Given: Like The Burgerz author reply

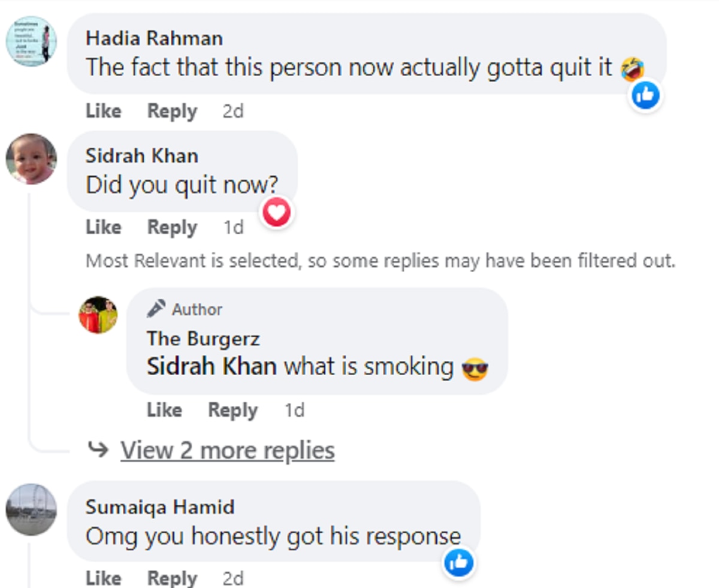Looking at the screenshot, I should click(x=164, y=410).
